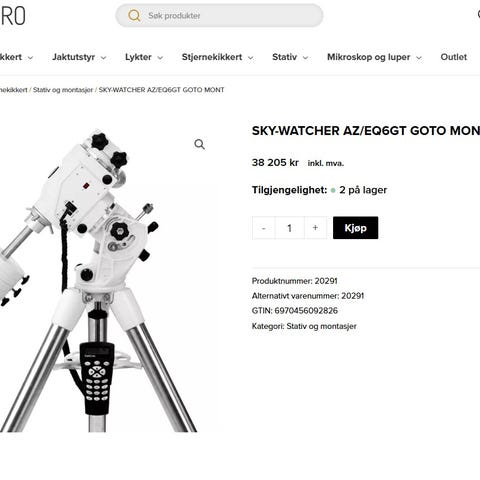Click the SKY-WATCHER AZ/EQ6GT product title
The image size is (480, 480).
(x=366, y=131)
